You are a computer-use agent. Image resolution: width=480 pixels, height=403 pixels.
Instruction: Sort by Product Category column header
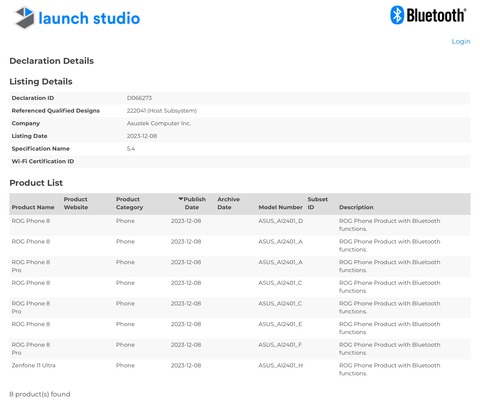pos(129,203)
